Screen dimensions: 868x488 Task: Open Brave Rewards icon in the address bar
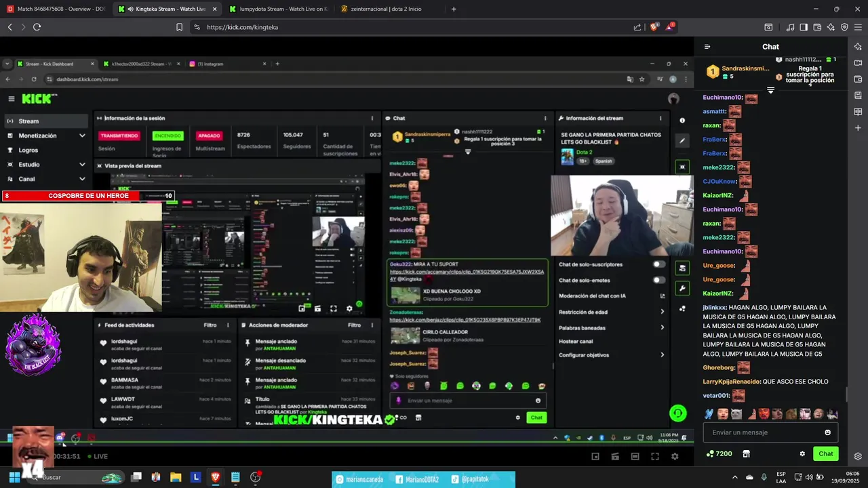pos(670,26)
